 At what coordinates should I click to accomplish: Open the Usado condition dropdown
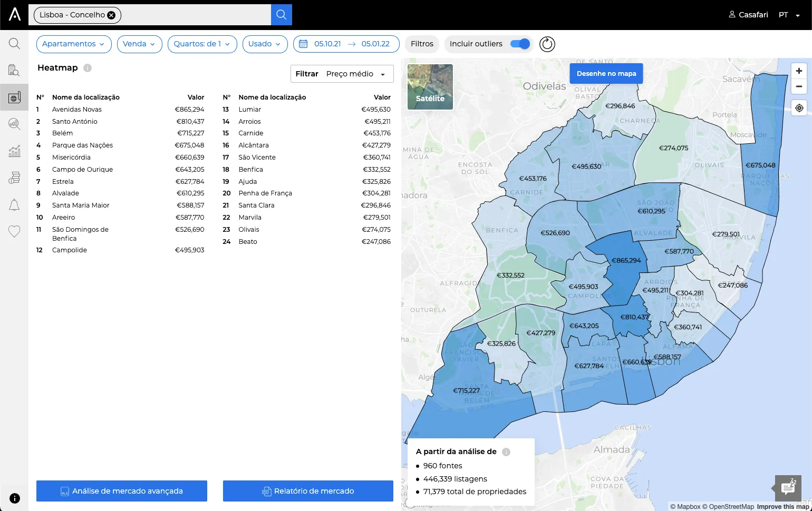tap(265, 44)
